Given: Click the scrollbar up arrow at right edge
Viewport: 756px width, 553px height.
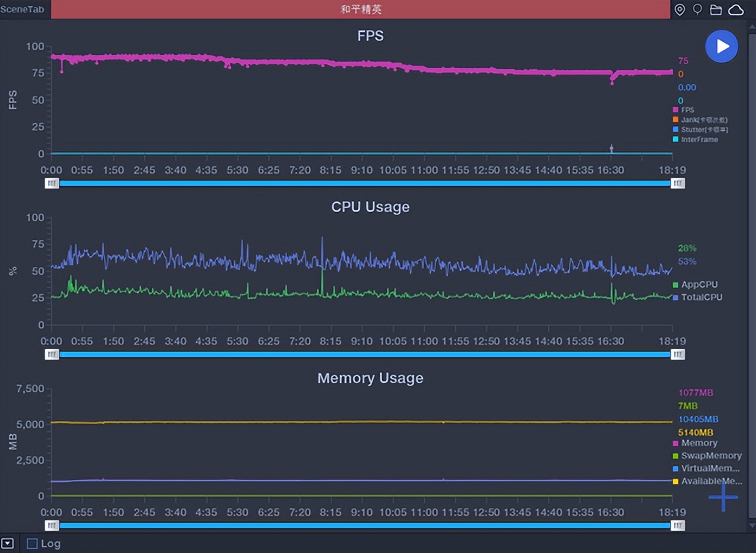Looking at the screenshot, I should tap(752, 28).
